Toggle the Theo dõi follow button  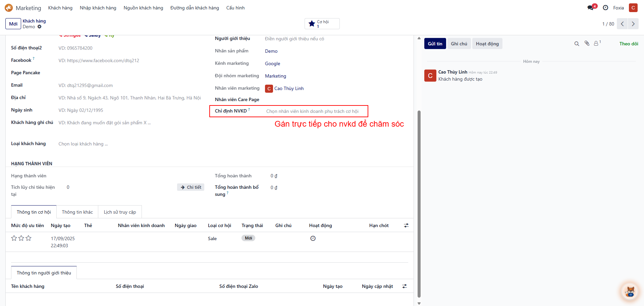point(628,44)
